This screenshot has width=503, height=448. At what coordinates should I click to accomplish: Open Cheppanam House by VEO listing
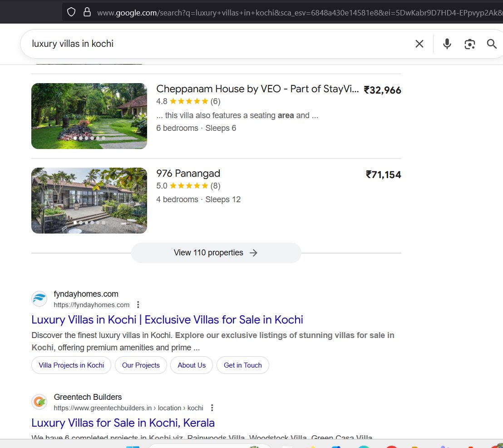pyautogui.click(x=257, y=89)
